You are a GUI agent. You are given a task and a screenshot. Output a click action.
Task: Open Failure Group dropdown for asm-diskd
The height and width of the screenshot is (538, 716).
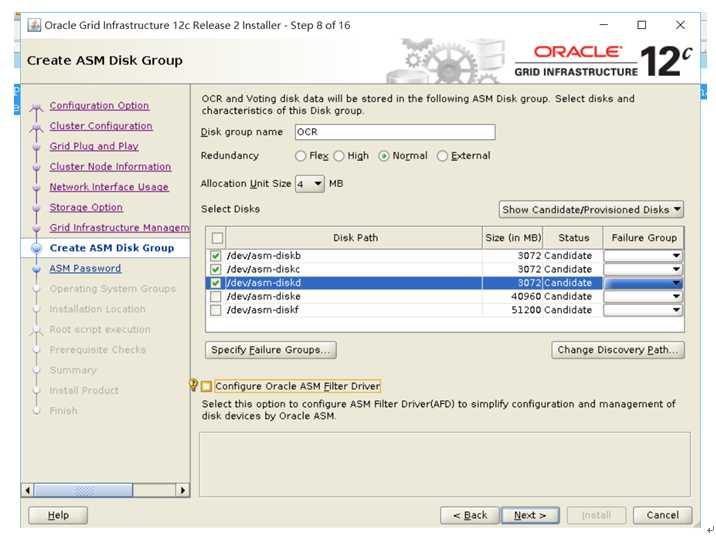(x=643, y=283)
